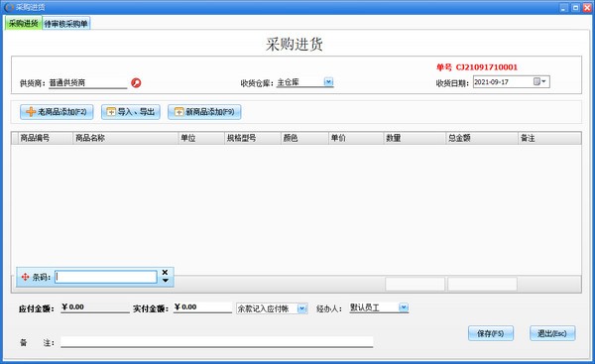
Task: Open the 收货仓库 dropdown arrow
Action: (x=328, y=81)
